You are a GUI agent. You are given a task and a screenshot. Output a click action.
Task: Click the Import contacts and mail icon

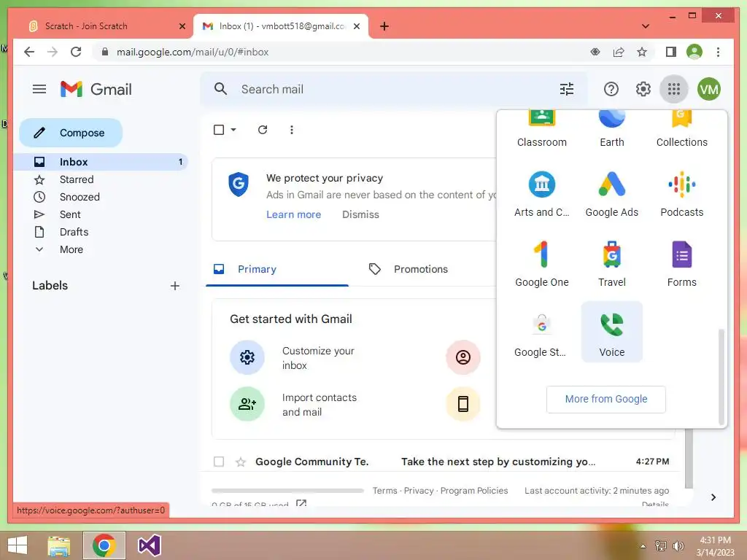247,404
